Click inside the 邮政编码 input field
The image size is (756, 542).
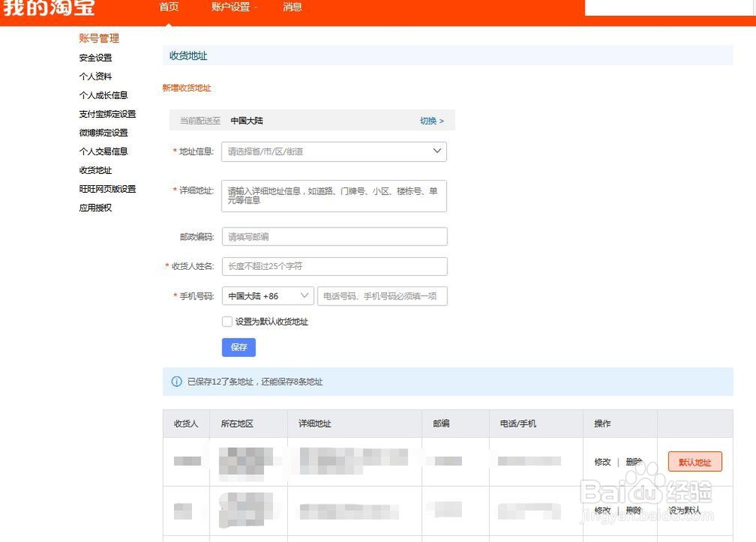[334, 236]
